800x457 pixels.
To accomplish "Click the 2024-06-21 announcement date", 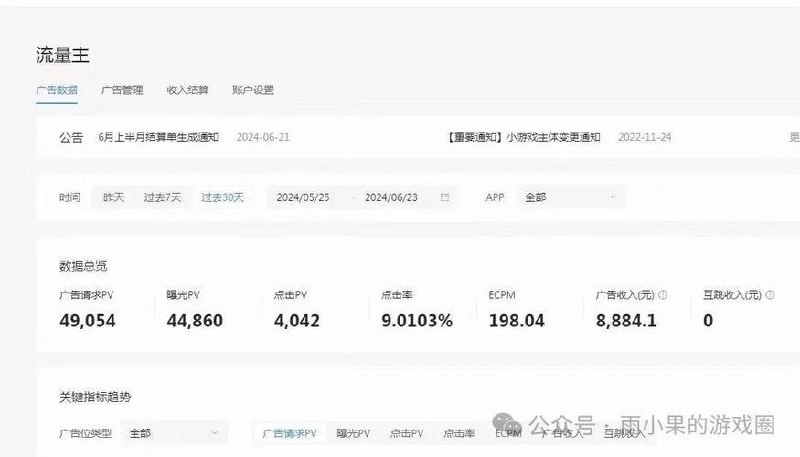I will (x=263, y=137).
